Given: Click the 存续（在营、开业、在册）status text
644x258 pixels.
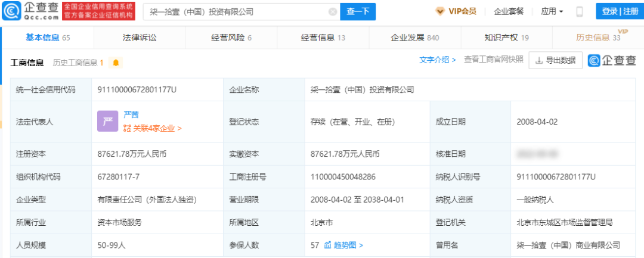Looking at the screenshot, I should point(353,122).
